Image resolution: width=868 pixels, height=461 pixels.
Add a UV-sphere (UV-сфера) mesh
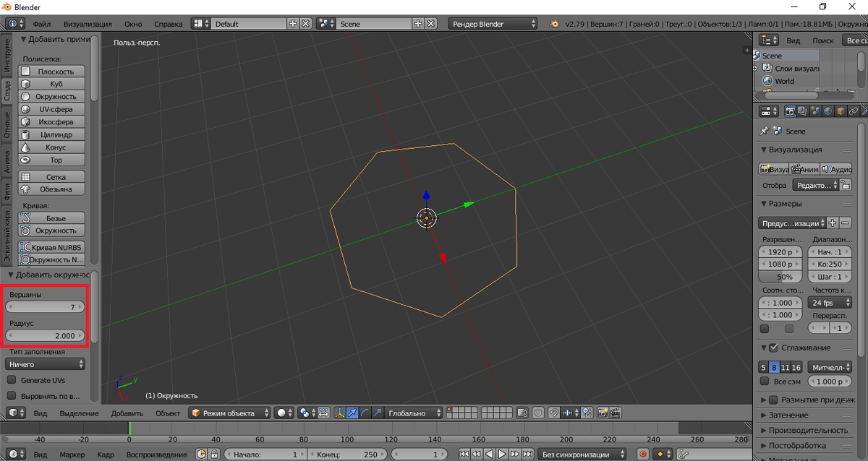coord(51,109)
